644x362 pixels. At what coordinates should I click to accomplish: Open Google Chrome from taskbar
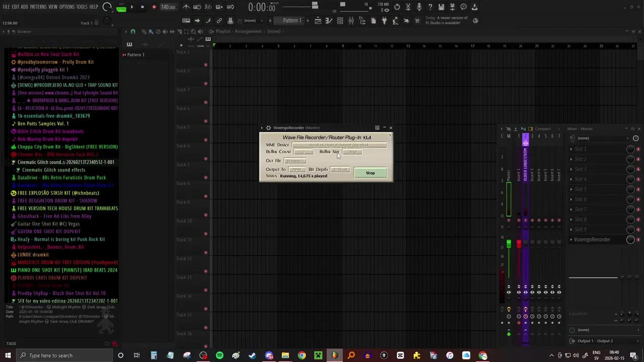pyautogui.click(x=301, y=355)
